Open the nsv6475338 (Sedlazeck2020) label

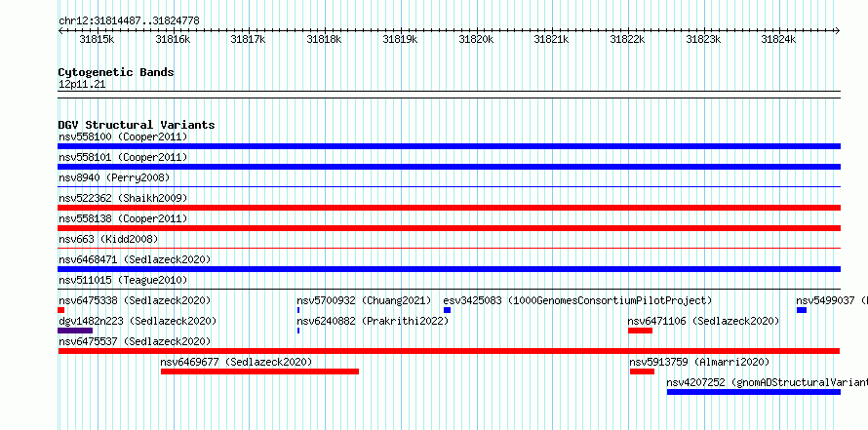click(x=135, y=300)
